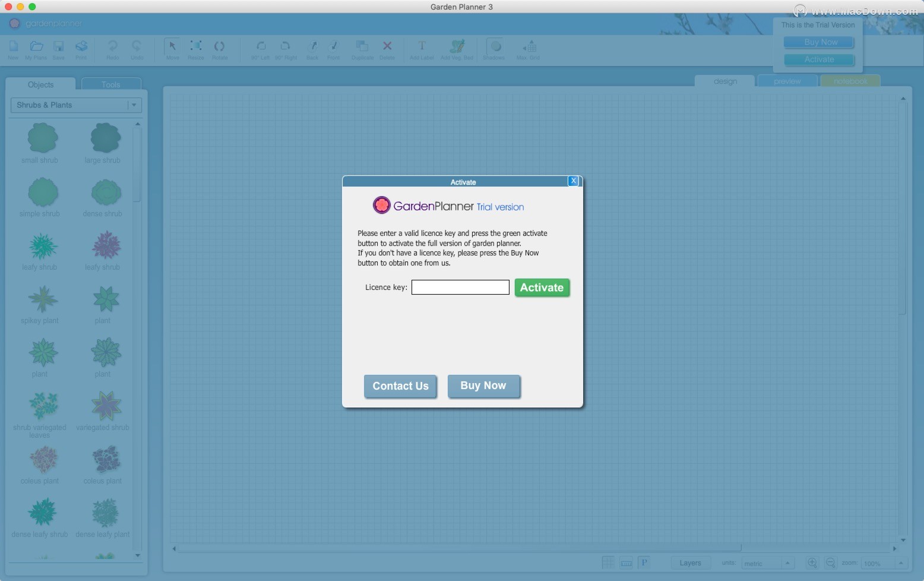Click the Add Veg. Bed tool
Screen dimensions: 924x581
click(457, 46)
